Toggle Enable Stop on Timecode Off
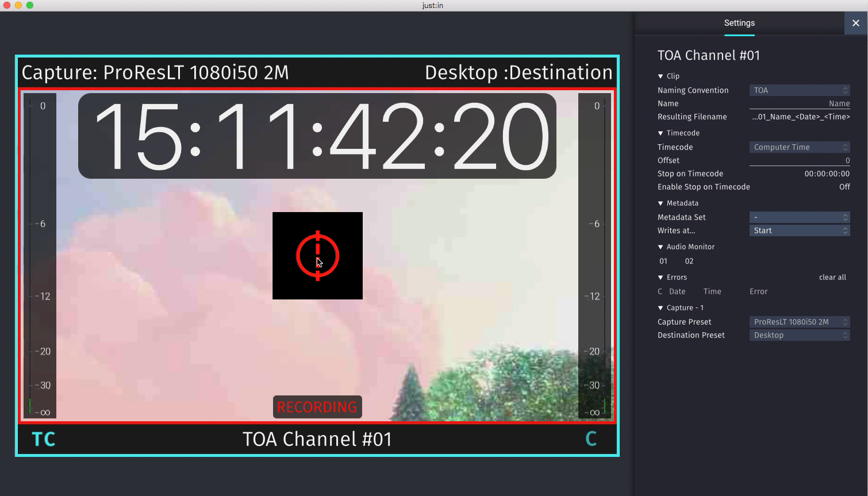 click(844, 187)
